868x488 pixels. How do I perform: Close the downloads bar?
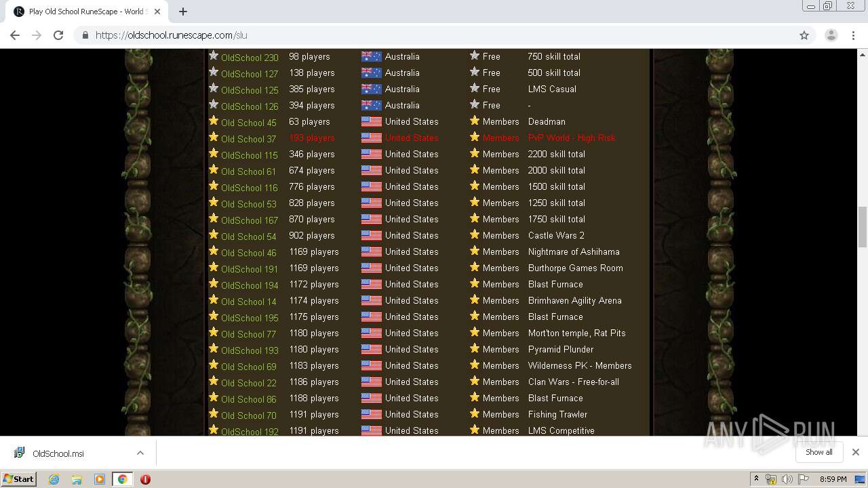[x=856, y=452]
